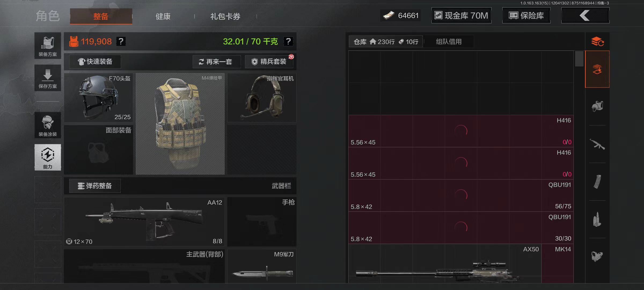Click the 快速装备 button
The height and width of the screenshot is (290, 644).
coord(95,62)
